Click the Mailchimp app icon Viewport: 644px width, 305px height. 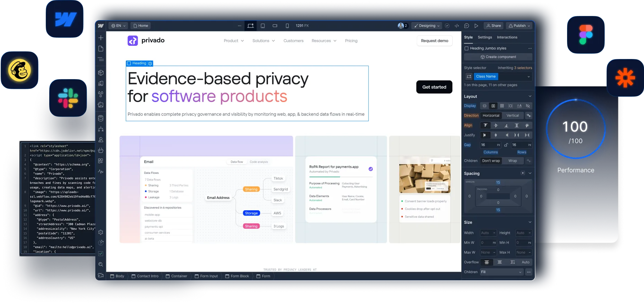19,70
